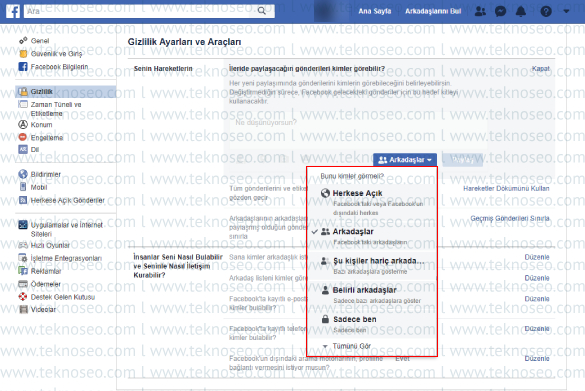Click the globe icon beside Herkese Açık
The height and width of the screenshot is (391, 585).
pyautogui.click(x=325, y=193)
